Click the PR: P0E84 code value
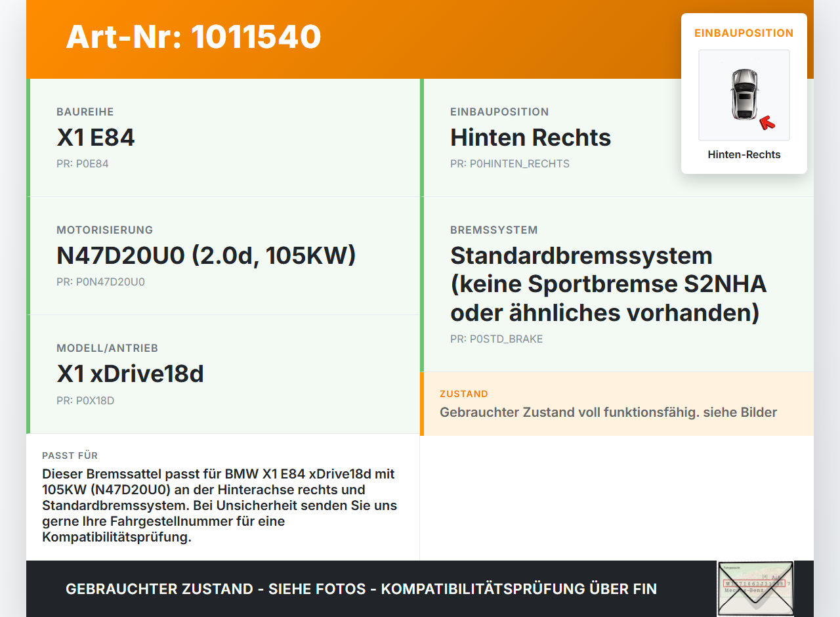The image size is (840, 617). (83, 163)
